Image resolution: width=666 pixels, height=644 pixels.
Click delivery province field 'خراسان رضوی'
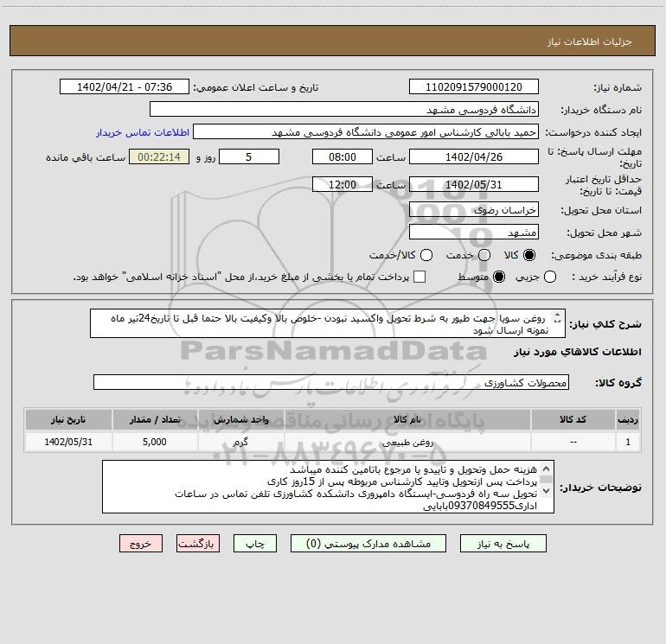tap(474, 209)
